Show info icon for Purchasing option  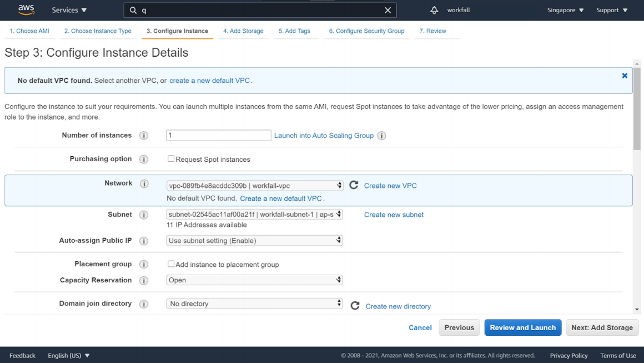(144, 160)
